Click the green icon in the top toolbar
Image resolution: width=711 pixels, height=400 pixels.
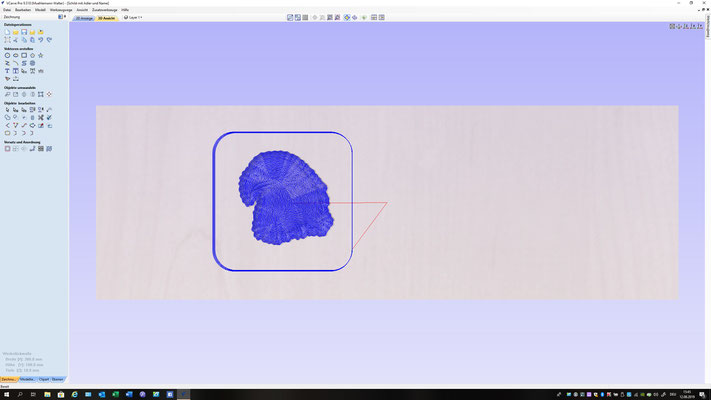point(364,17)
